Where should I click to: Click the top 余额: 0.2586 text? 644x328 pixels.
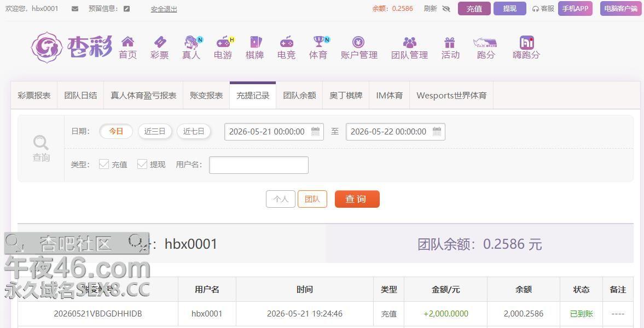point(393,9)
